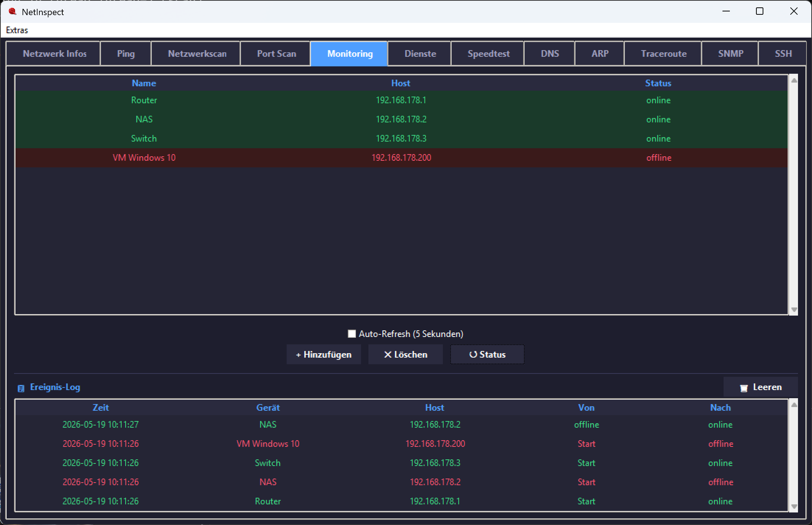
Task: Enable Auto-Refresh (5 Sekunden) checkbox
Action: tap(352, 334)
